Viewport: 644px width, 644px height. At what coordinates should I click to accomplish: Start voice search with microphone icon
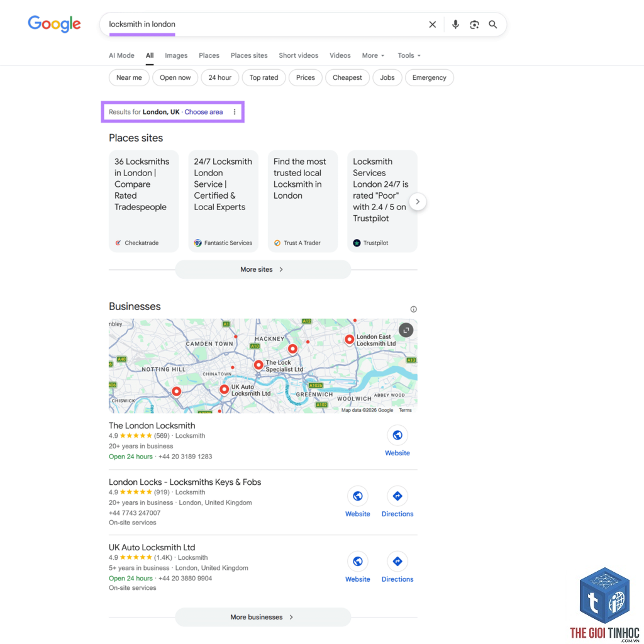coord(455,25)
